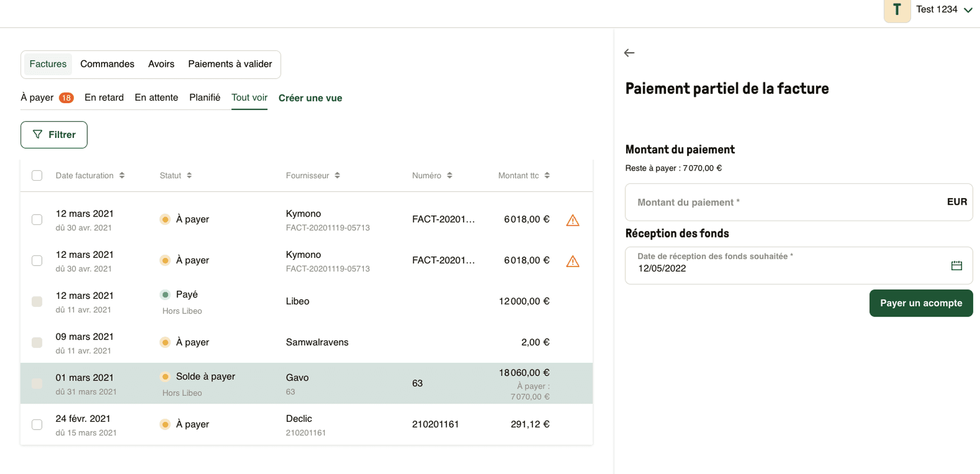
Task: Click the lower Kymono row warning triangle
Action: point(573,261)
